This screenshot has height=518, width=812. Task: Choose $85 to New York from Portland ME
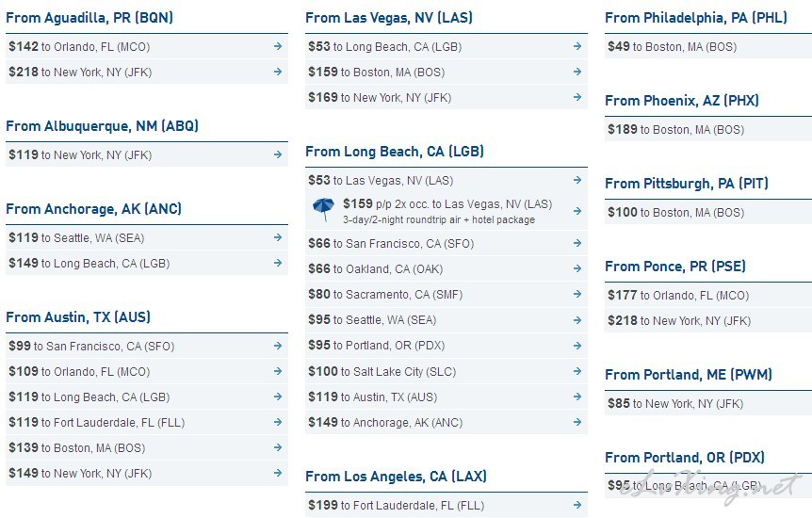708,403
